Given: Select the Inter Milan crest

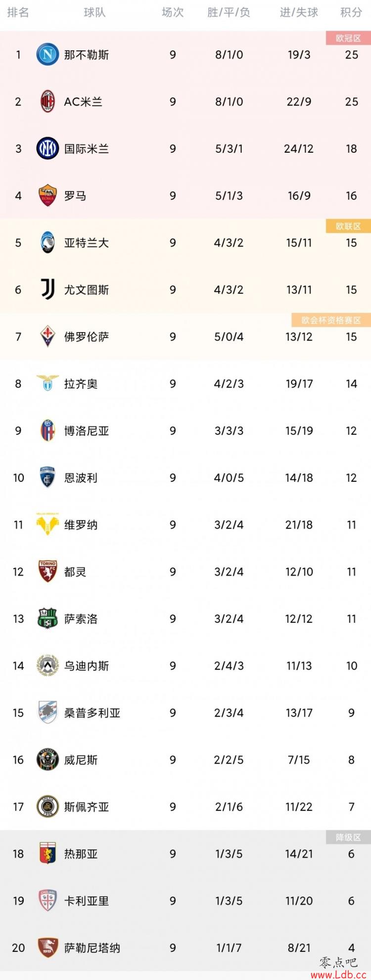Looking at the screenshot, I should (x=47, y=148).
